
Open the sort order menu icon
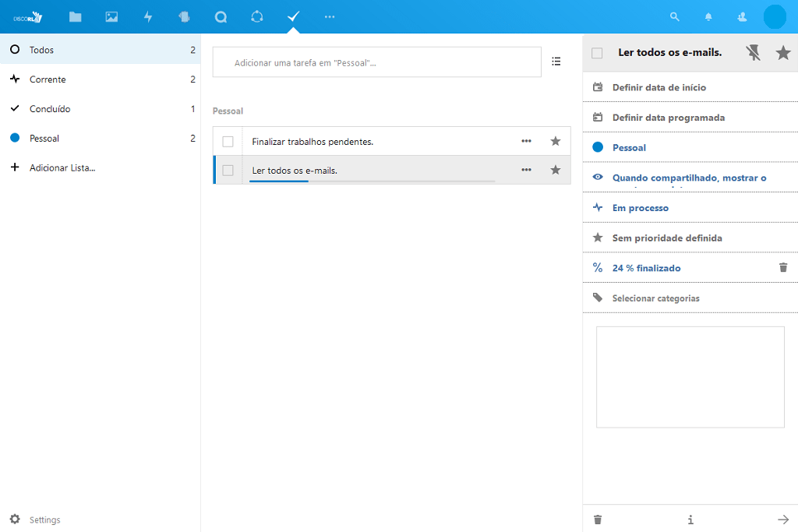coord(556,62)
